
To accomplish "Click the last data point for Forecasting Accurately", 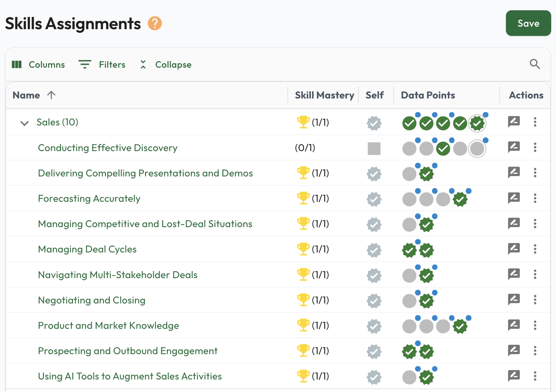I will click(x=460, y=199).
